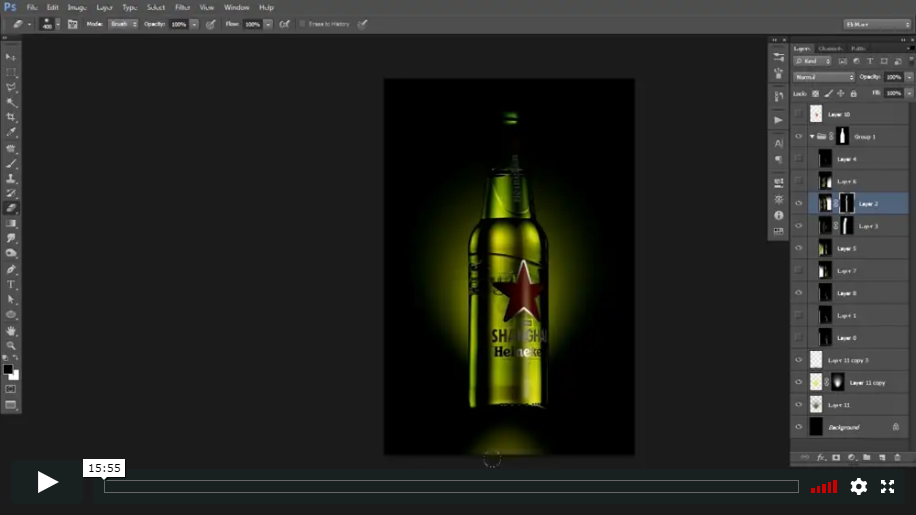This screenshot has width=916, height=515.
Task: Hide Group 1 visibility
Action: click(x=799, y=137)
